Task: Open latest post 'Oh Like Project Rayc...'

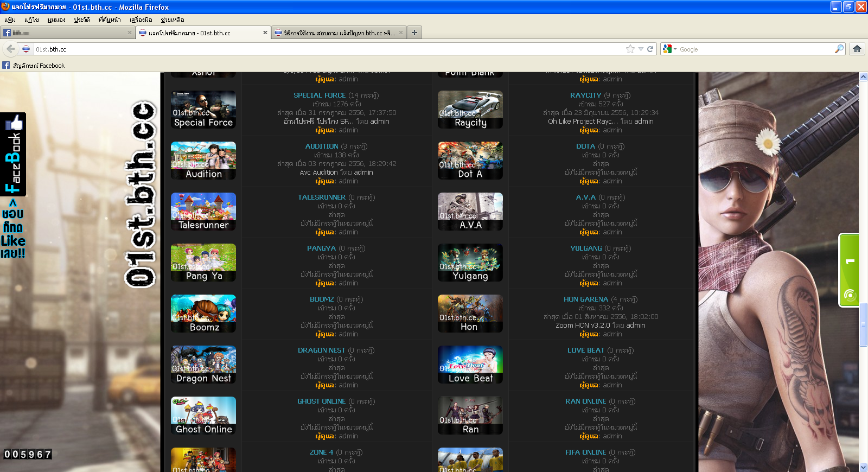Action: pos(583,122)
